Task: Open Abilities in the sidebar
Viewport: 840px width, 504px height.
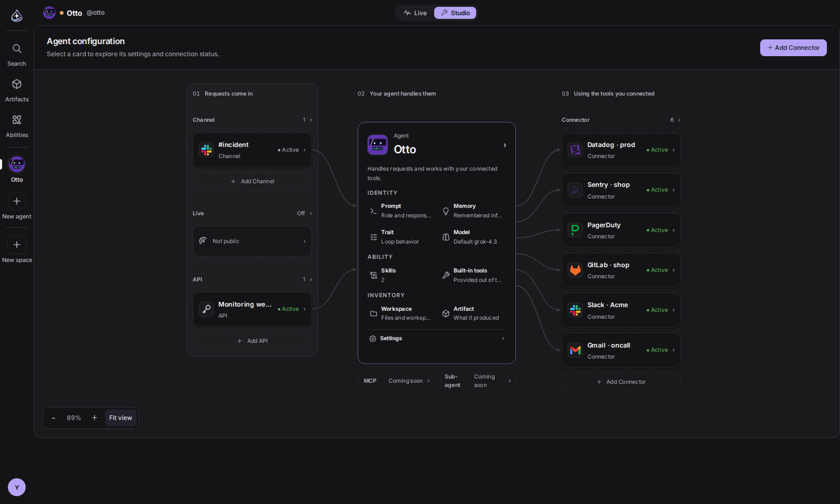Action: coord(17,126)
